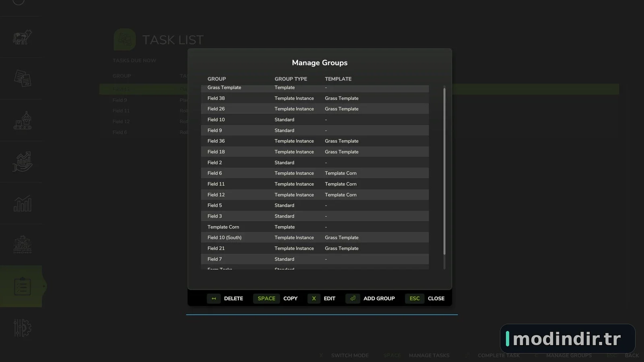Click Template Instance in the Field 38 row
644x362 pixels.
click(294, 98)
